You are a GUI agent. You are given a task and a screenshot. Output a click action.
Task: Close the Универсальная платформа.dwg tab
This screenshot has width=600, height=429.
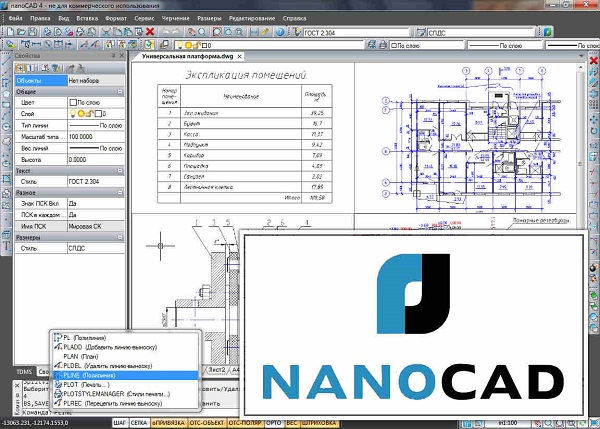click(x=240, y=56)
